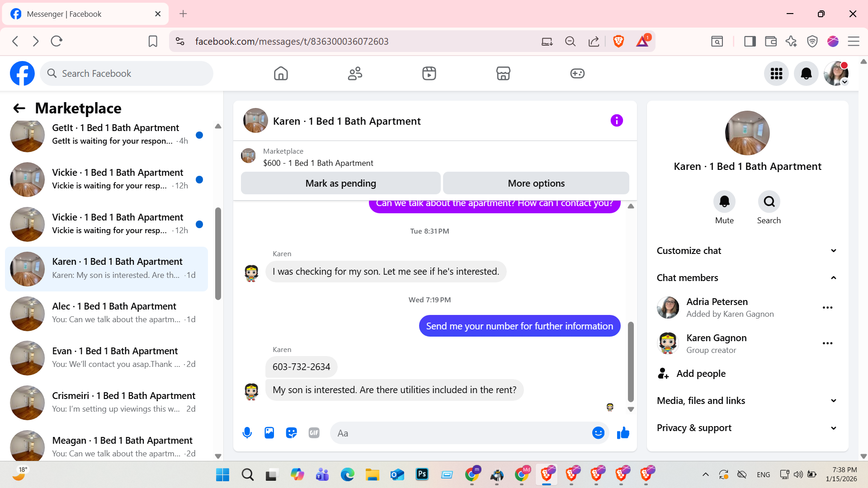Click the voice clip microphone icon

click(x=247, y=433)
